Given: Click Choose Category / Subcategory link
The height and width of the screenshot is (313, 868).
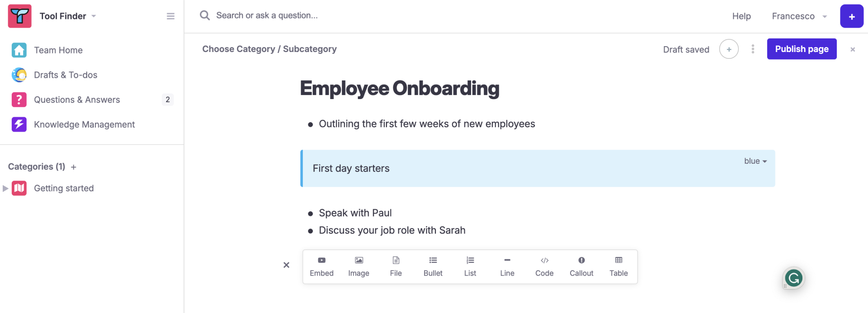Looking at the screenshot, I should (269, 49).
